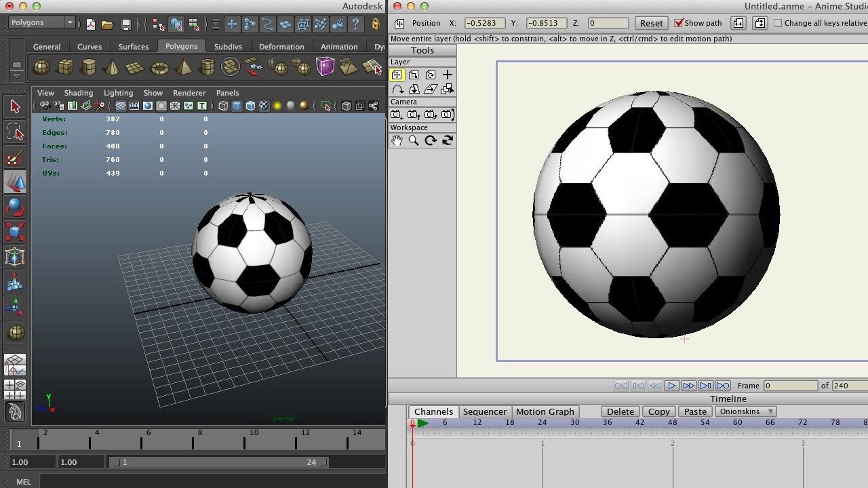Screen dimensions: 868x488
Task: Open the Shading menu in Maya viewport
Action: (79, 93)
